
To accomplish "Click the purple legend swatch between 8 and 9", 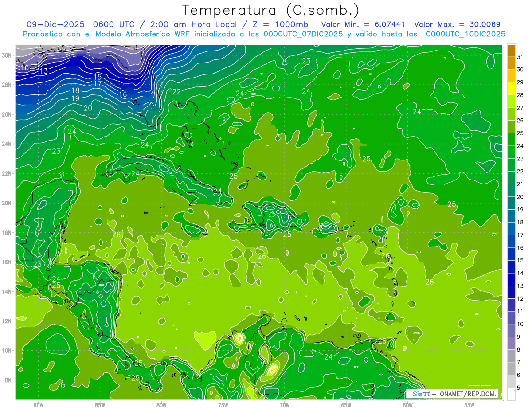I will (x=511, y=343).
